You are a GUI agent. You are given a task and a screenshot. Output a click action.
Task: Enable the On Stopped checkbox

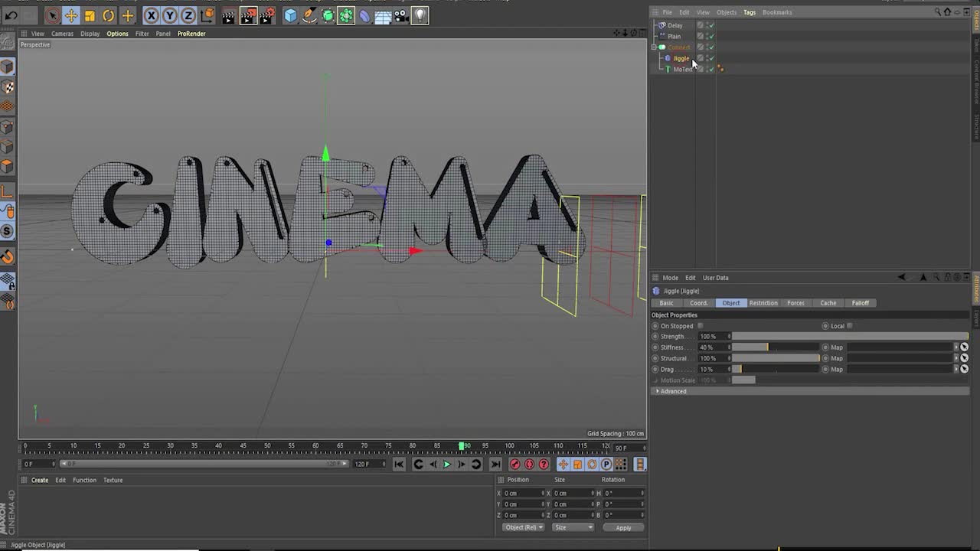pos(701,326)
